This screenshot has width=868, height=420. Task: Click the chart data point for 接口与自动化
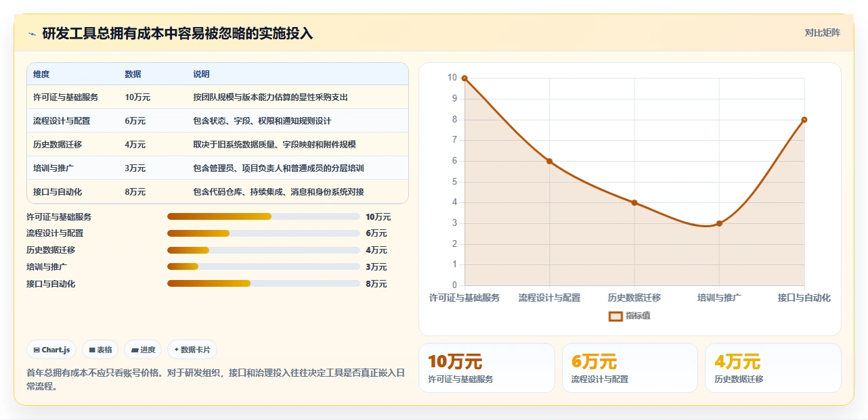804,120
